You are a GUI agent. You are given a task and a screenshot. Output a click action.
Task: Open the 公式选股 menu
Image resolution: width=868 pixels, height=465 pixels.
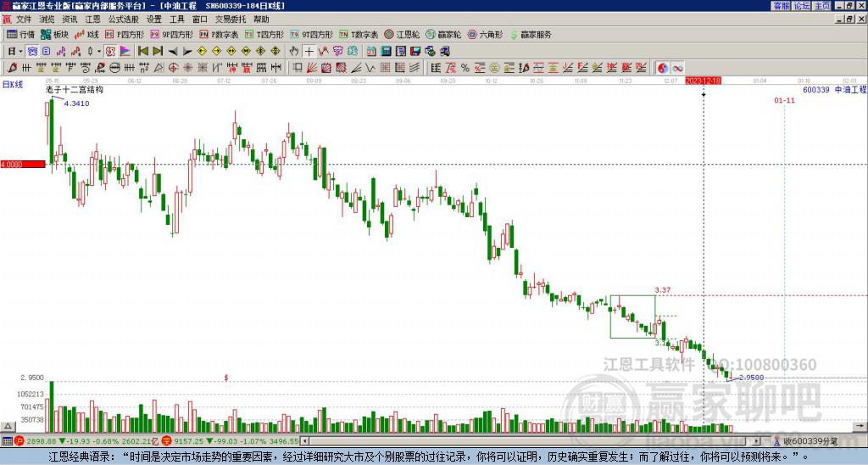coord(123,20)
